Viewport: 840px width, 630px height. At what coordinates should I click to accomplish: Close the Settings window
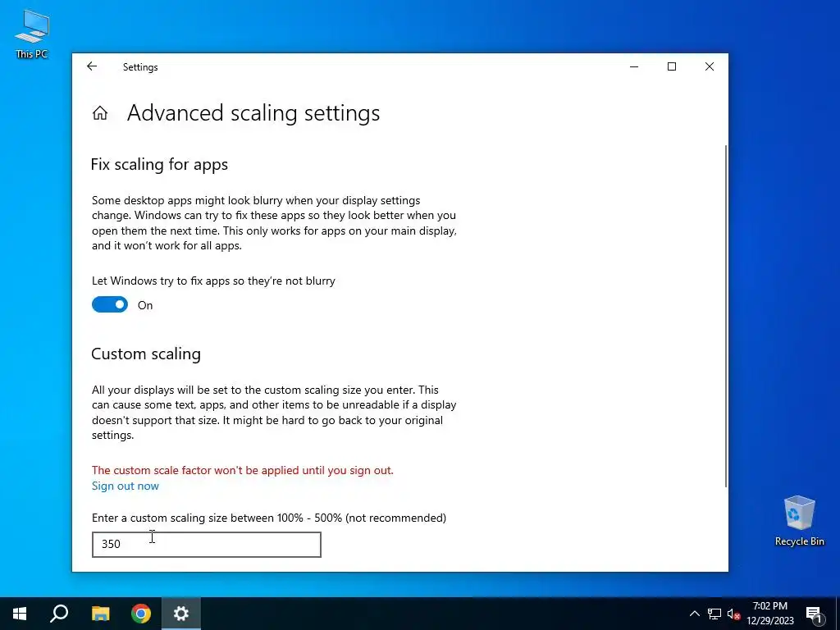click(x=710, y=67)
